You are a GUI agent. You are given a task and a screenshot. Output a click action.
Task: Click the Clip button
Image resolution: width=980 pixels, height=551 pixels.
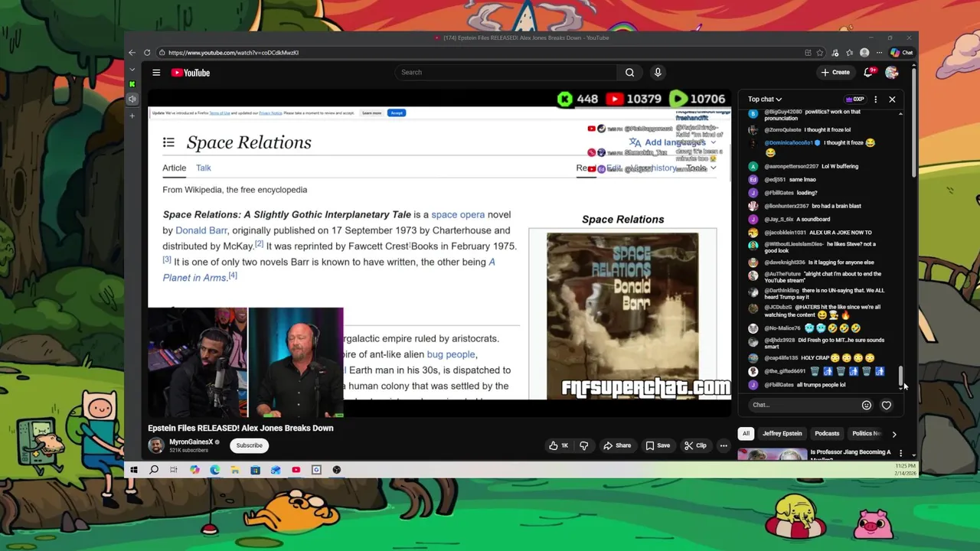click(x=696, y=445)
